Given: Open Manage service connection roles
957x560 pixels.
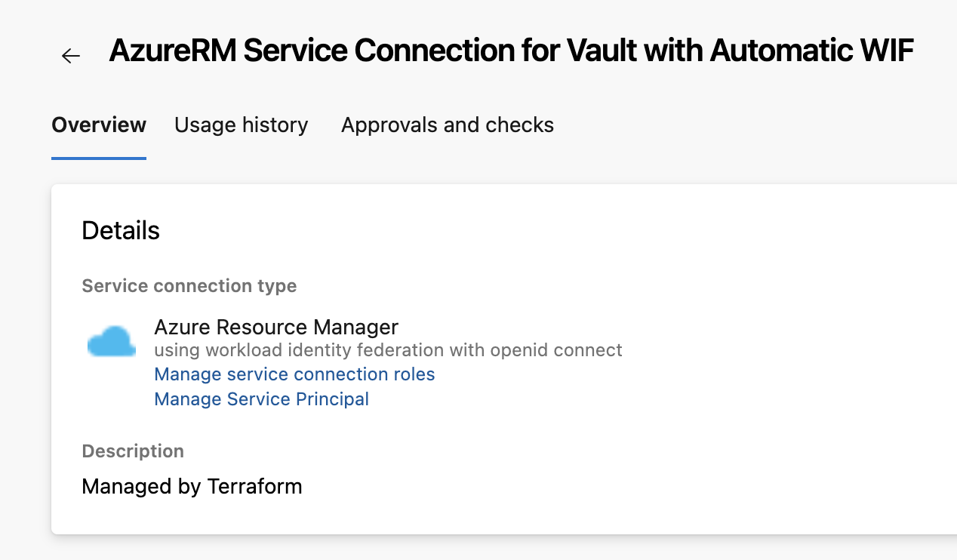Looking at the screenshot, I should coord(294,374).
